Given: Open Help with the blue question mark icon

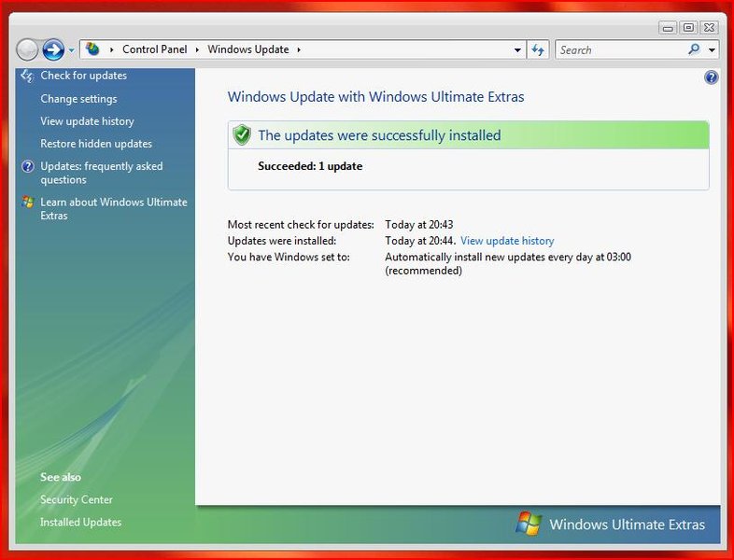Looking at the screenshot, I should pos(711,77).
